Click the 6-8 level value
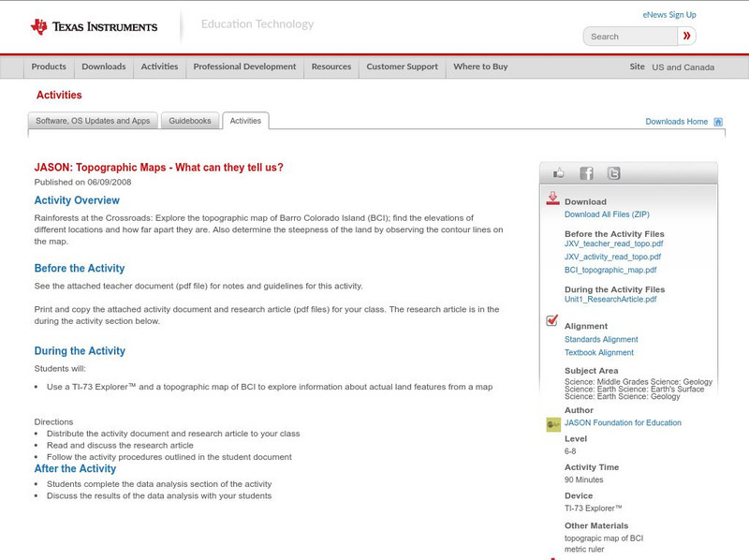This screenshot has height=560, width=749. pyautogui.click(x=570, y=451)
